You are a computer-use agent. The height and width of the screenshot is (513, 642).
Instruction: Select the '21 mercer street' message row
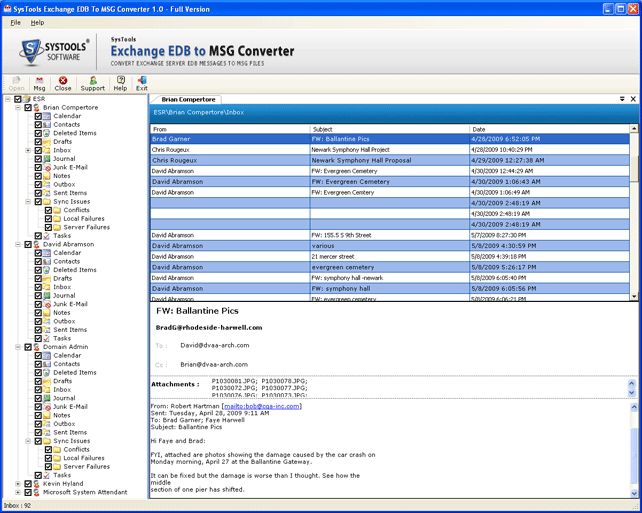(x=390, y=256)
